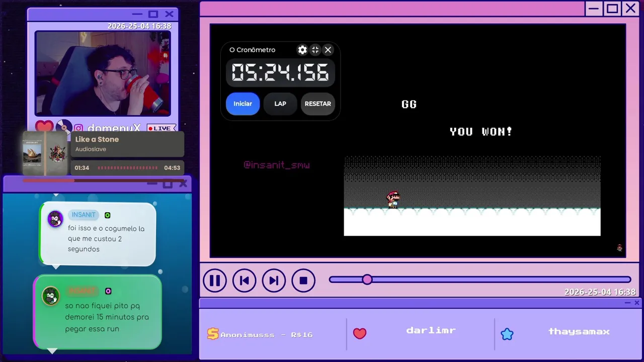Click the avatar in the second chat message
The width and height of the screenshot is (644, 362).
click(51, 296)
